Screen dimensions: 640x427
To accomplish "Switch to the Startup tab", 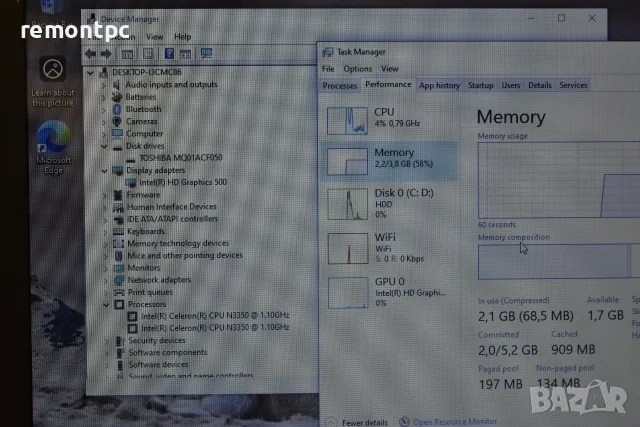I will (480, 85).
